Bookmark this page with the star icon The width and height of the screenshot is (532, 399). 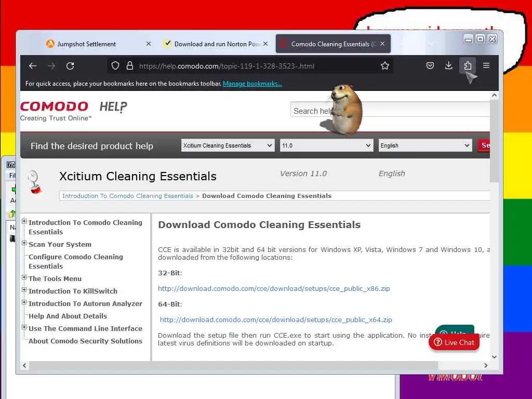pyautogui.click(x=385, y=65)
